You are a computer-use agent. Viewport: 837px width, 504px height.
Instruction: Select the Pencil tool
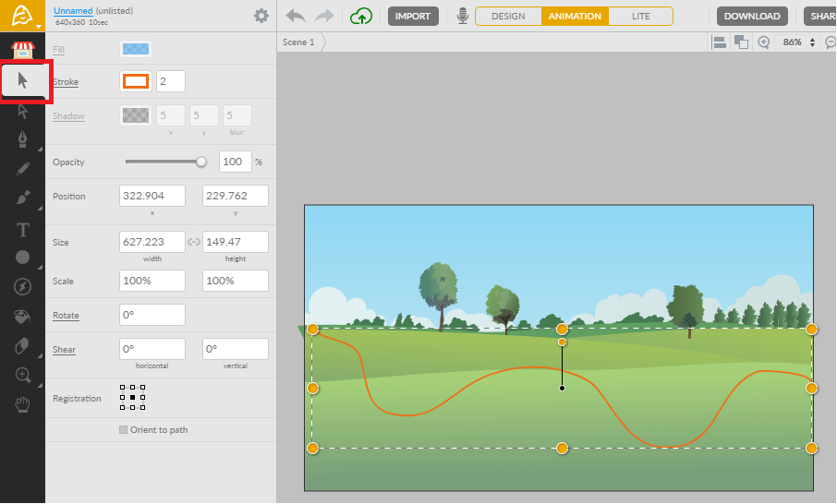(x=22, y=168)
